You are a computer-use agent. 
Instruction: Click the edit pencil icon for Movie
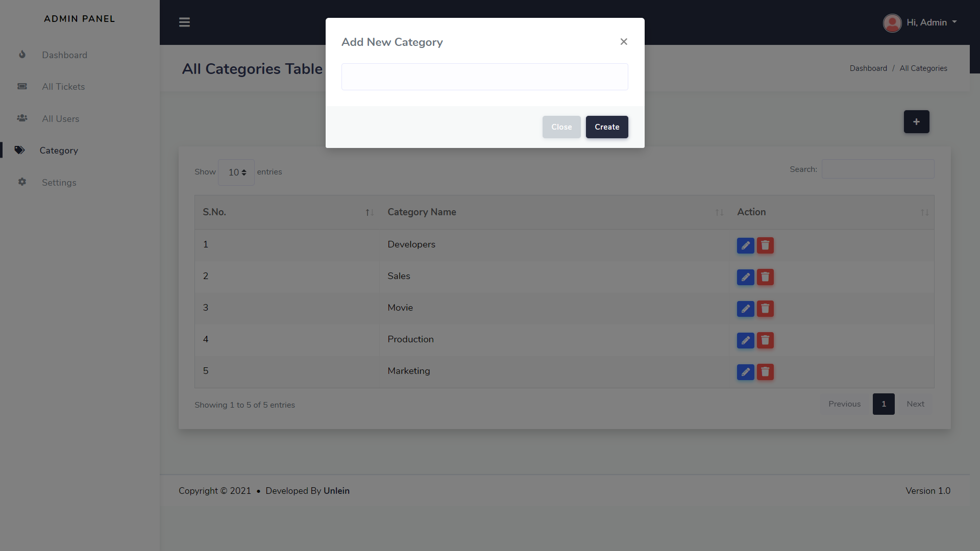coord(745,309)
